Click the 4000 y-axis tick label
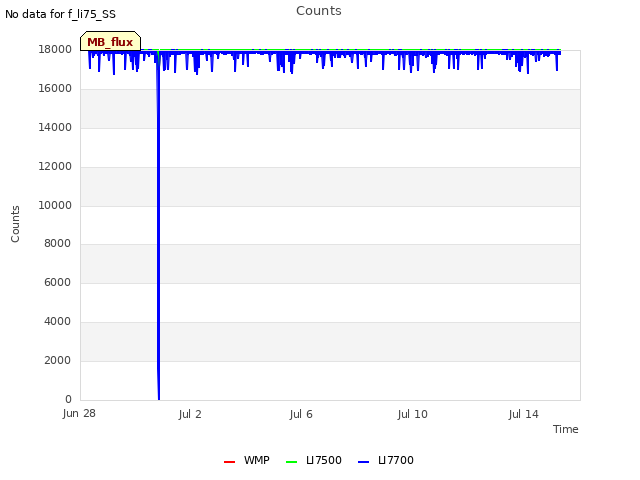The image size is (640, 480). (58, 322)
